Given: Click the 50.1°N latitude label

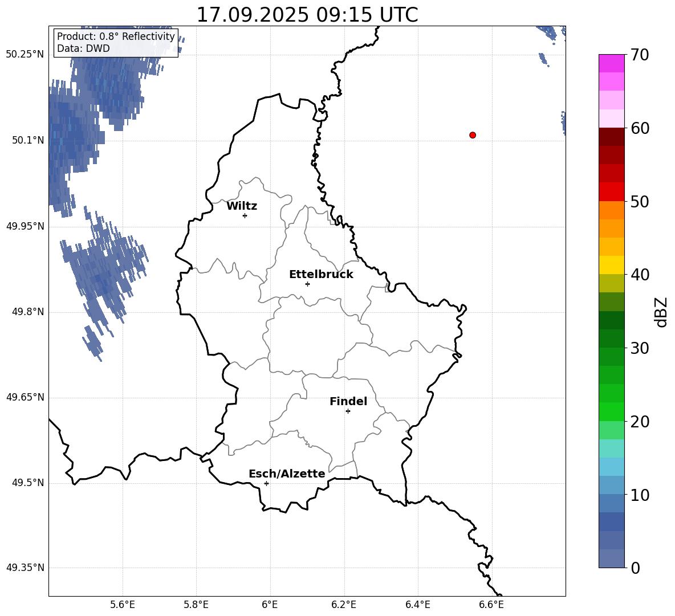Looking at the screenshot, I should [x=28, y=140].
